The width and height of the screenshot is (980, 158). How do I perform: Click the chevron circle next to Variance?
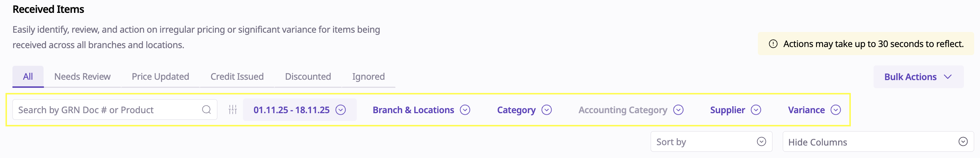[x=835, y=110]
